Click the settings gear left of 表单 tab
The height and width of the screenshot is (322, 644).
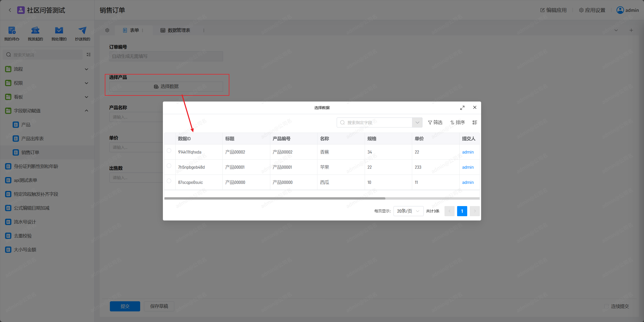pos(107,30)
